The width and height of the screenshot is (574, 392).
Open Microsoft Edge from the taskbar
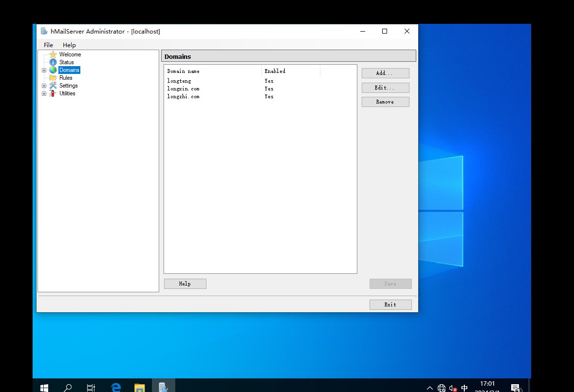116,387
